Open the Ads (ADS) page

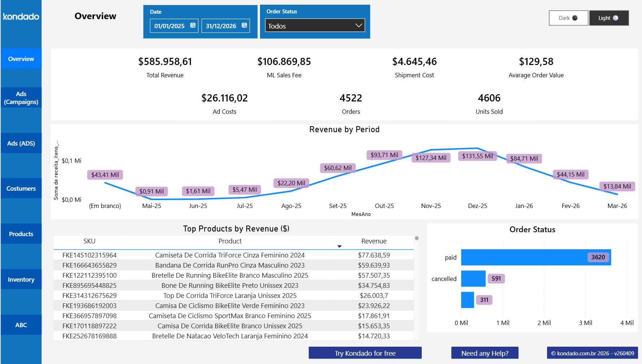click(x=21, y=143)
